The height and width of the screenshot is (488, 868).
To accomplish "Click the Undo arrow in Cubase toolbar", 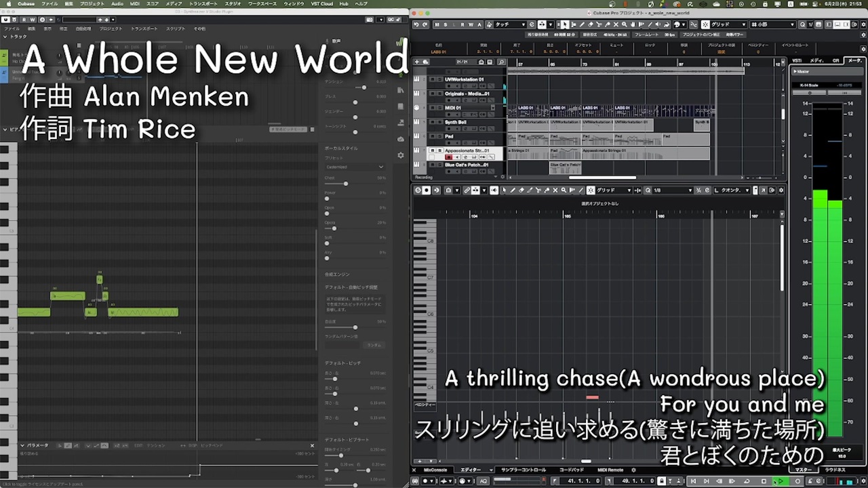I will (416, 24).
